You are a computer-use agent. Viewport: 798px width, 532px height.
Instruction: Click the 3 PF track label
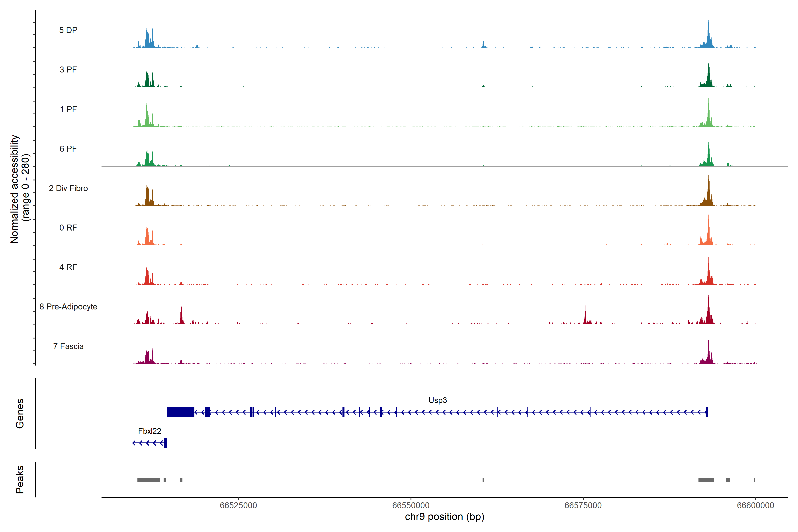tap(68, 70)
